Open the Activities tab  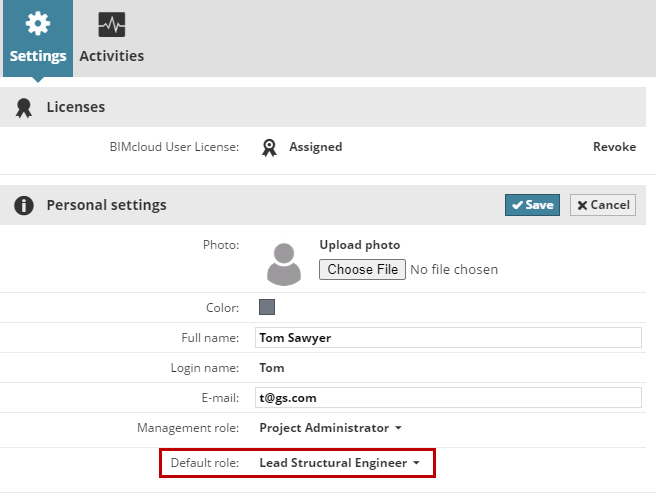pyautogui.click(x=111, y=38)
